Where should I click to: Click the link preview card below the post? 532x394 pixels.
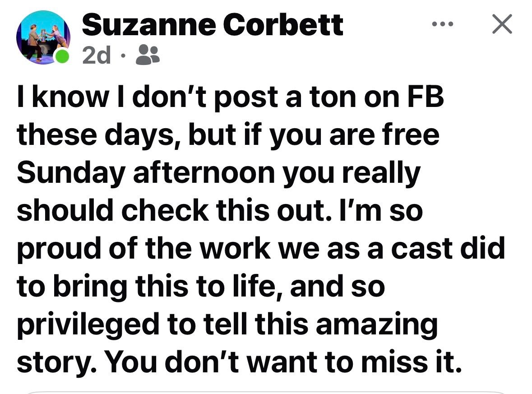[266, 392]
